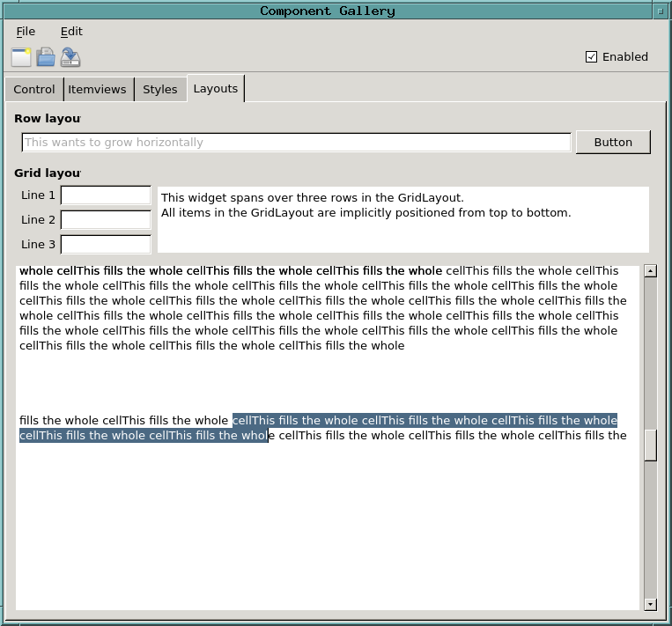Focus the 'This wants to grow horizontally' field

tap(296, 143)
